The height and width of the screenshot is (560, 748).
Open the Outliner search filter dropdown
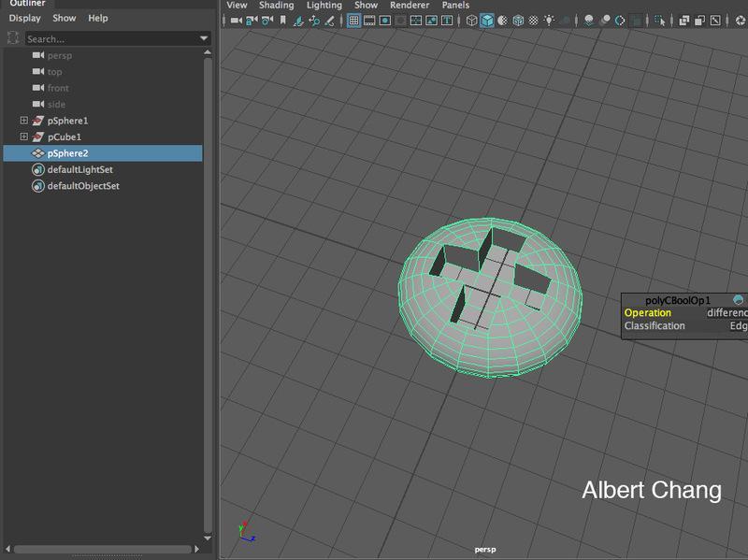205,38
